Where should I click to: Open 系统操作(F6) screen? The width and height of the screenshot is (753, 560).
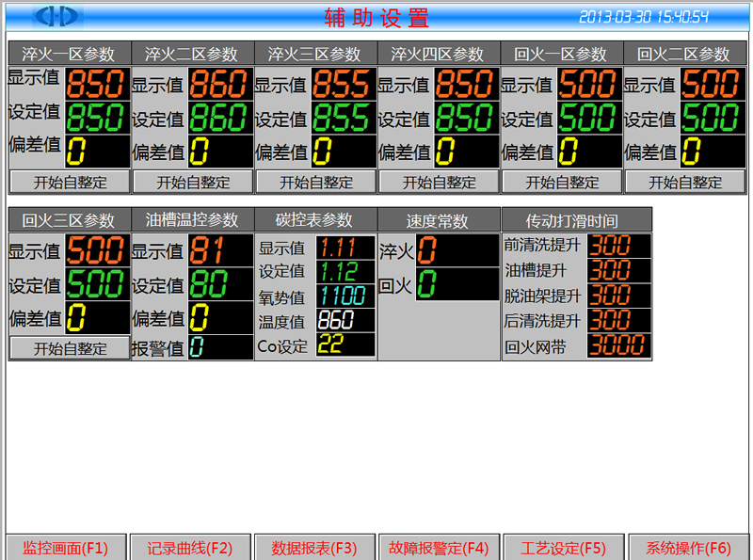(x=688, y=548)
